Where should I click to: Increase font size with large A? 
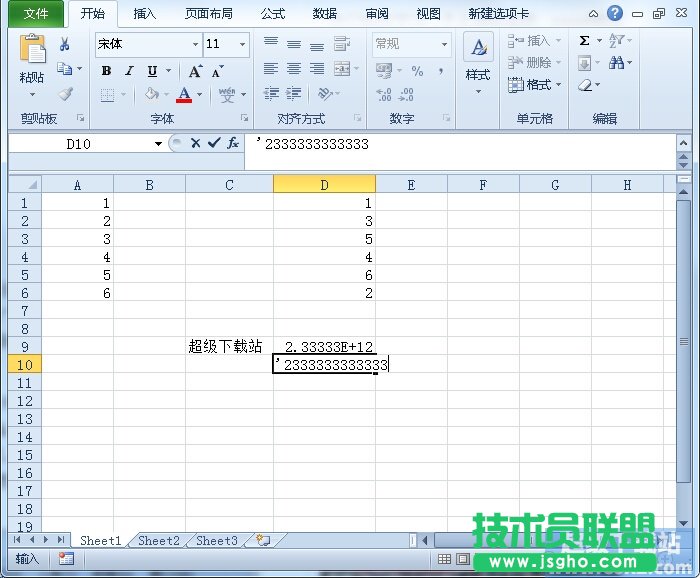[195, 71]
